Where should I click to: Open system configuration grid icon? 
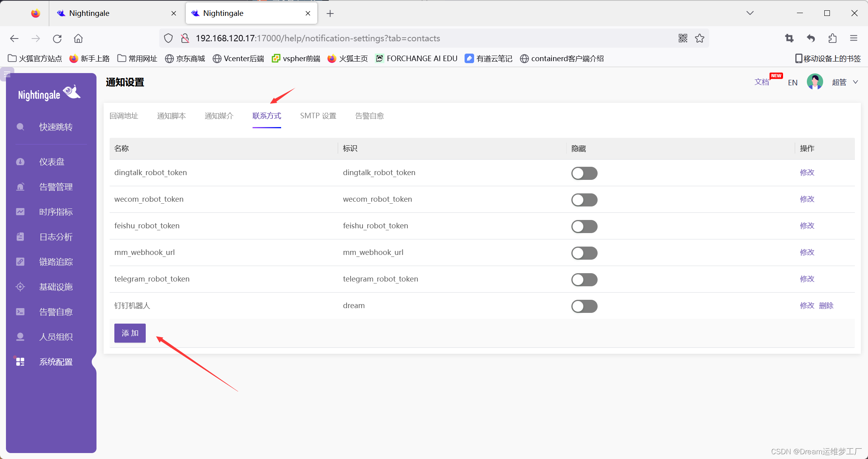(20, 362)
